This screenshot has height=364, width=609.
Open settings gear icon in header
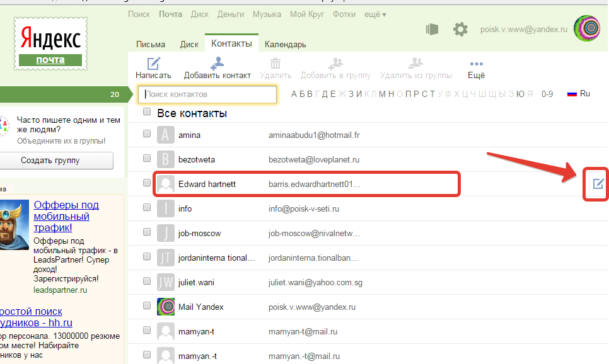click(x=461, y=29)
